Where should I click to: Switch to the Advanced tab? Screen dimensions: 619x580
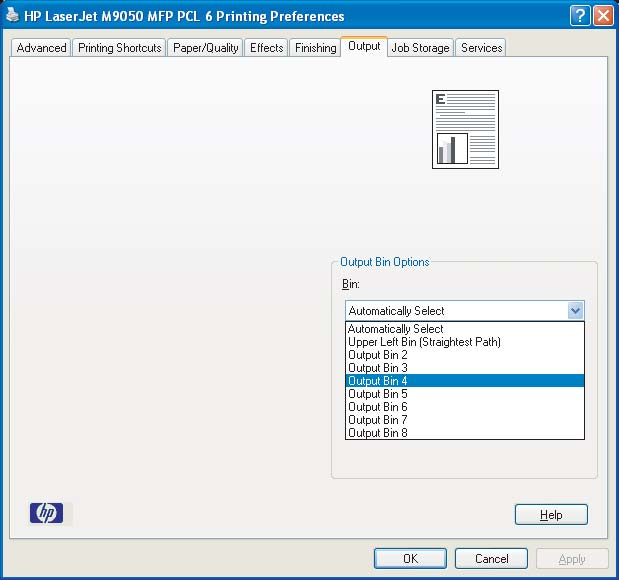[41, 48]
